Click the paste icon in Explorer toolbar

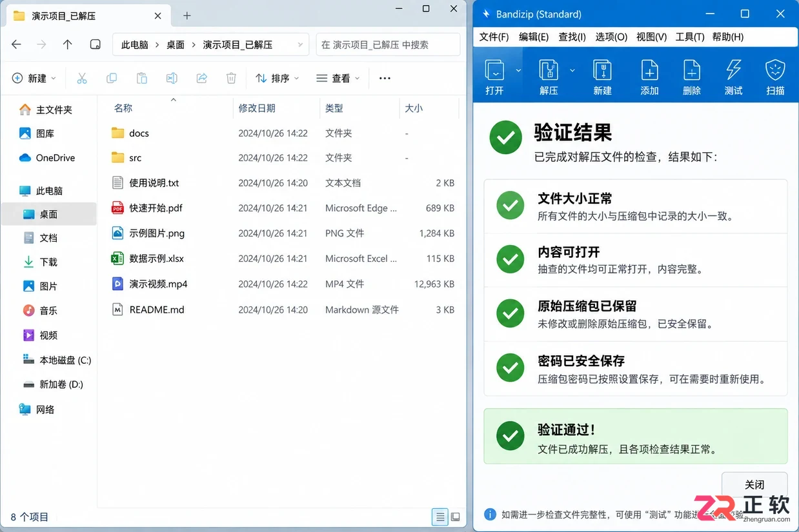coord(142,78)
